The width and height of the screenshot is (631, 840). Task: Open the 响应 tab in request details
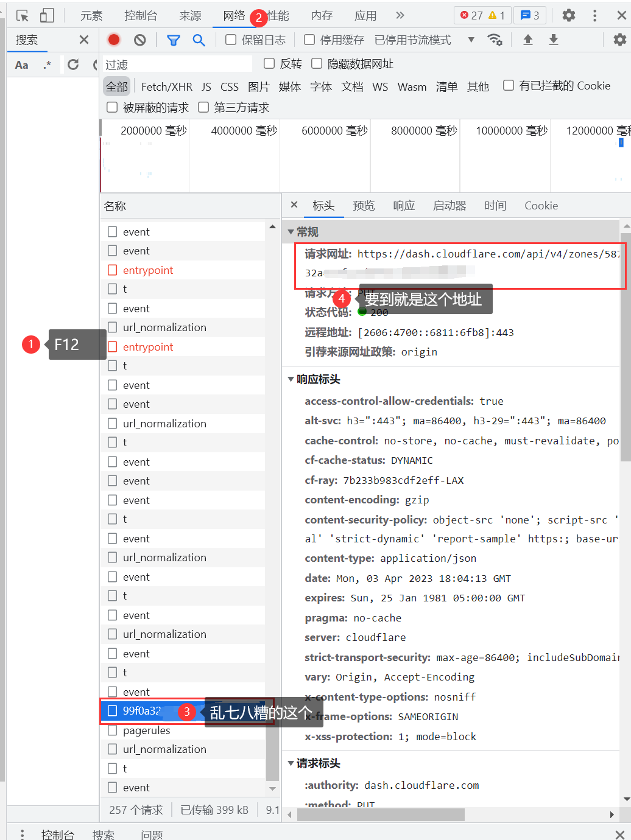click(404, 206)
